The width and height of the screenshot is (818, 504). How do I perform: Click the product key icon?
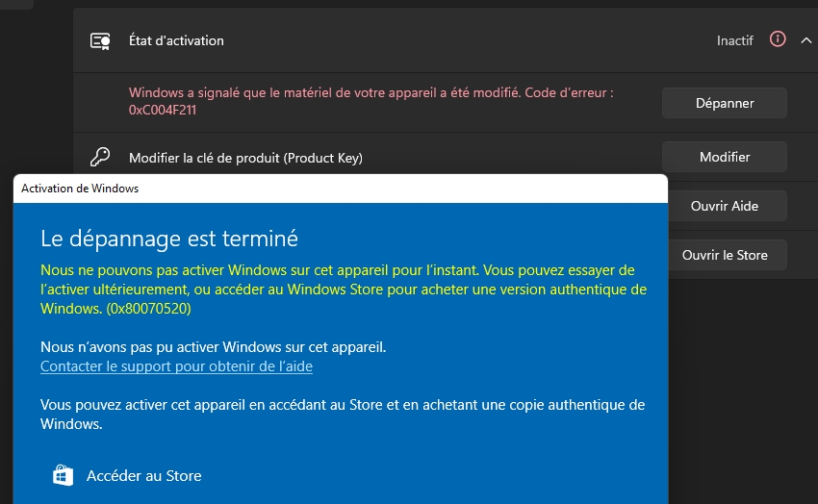pyautogui.click(x=100, y=157)
